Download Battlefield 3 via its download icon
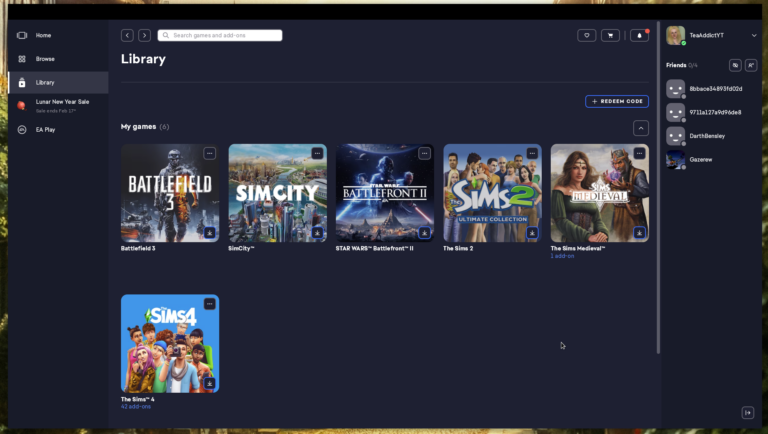This screenshot has height=434, width=768. tap(210, 233)
